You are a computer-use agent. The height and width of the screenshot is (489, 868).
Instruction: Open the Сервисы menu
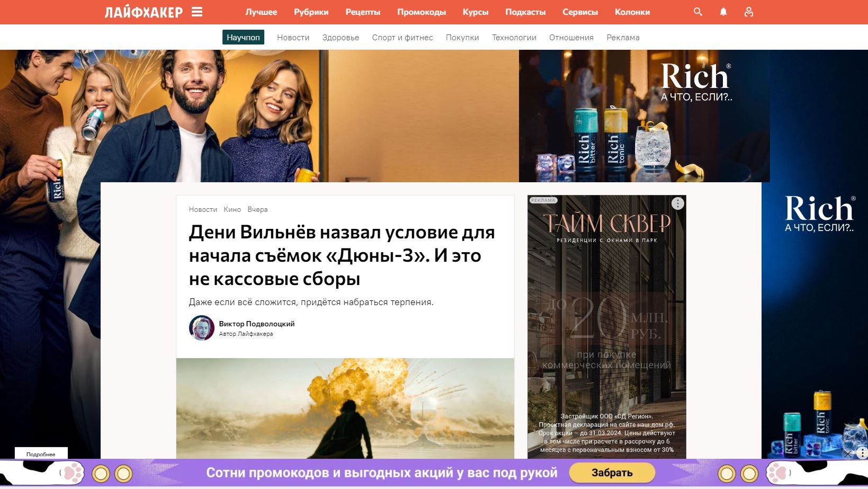tap(580, 12)
